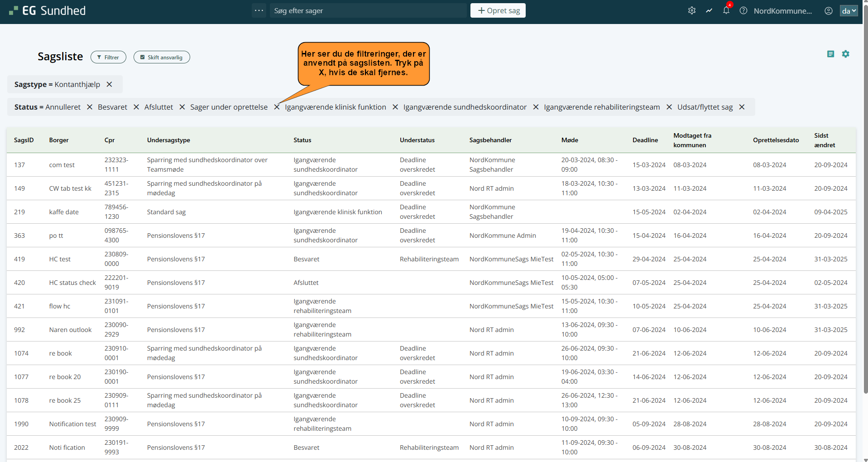The height and width of the screenshot is (462, 868).
Task: Click the Opret sag button
Action: pyautogui.click(x=498, y=10)
